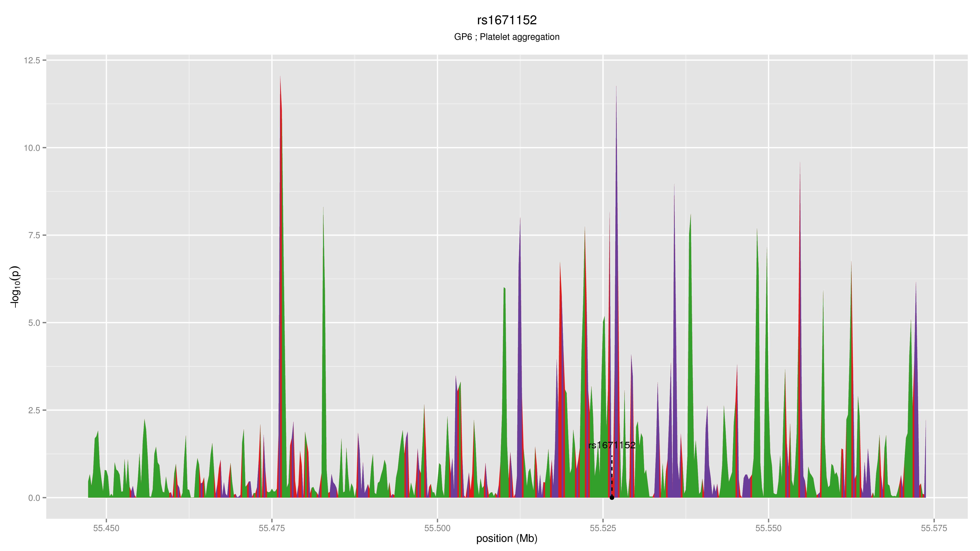This screenshot has width=980, height=551.
Task: Click the x-axis tick label '55.475'
Action: click(272, 528)
